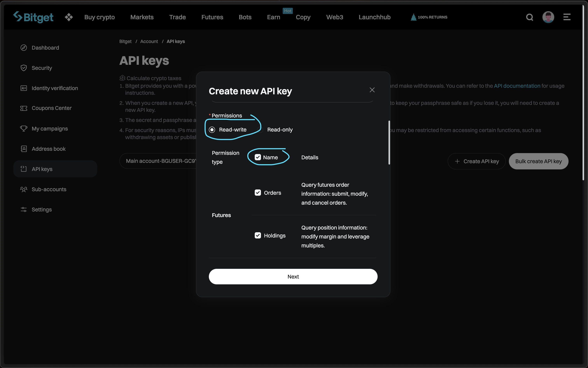Open the Futures navigation menu

point(212,17)
